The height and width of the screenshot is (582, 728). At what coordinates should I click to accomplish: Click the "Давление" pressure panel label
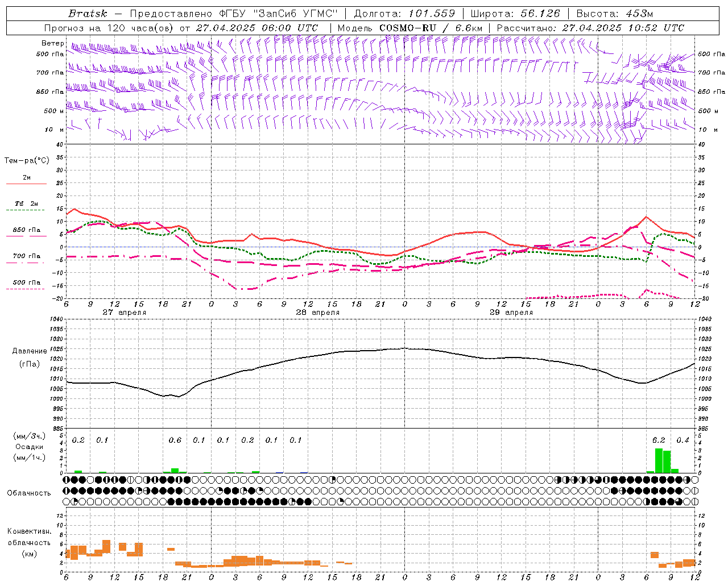tap(30, 351)
